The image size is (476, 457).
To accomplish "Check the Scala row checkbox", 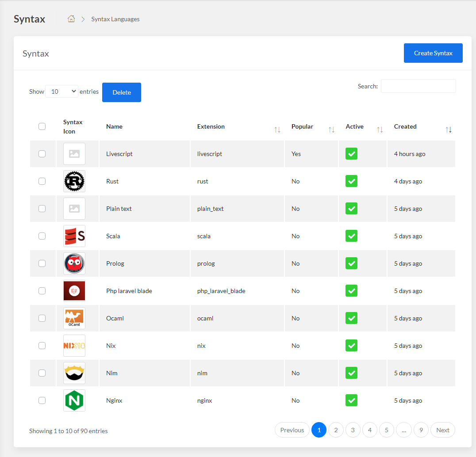I will [42, 236].
